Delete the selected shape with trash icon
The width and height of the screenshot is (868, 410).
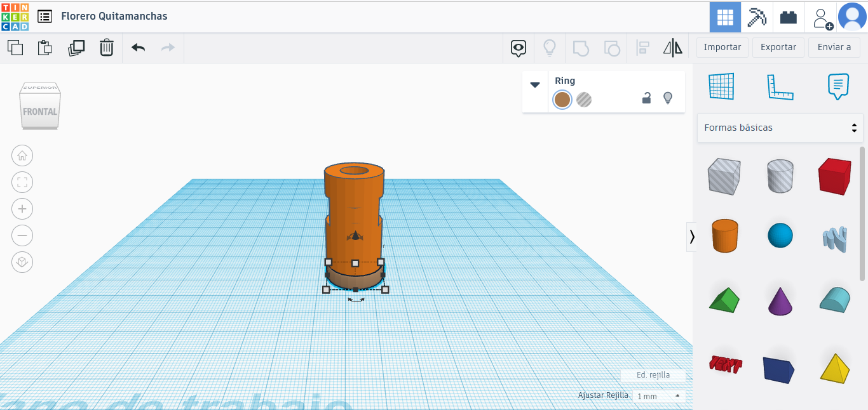(x=107, y=48)
